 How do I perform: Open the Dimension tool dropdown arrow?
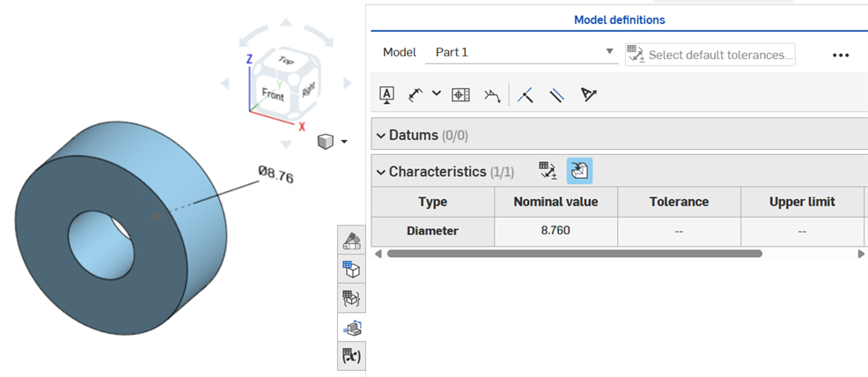pos(437,93)
